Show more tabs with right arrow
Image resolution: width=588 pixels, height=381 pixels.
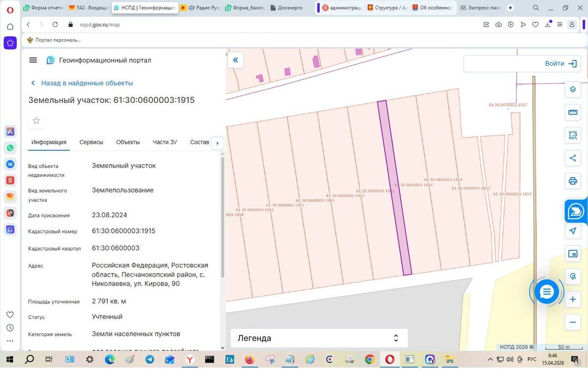point(218,143)
